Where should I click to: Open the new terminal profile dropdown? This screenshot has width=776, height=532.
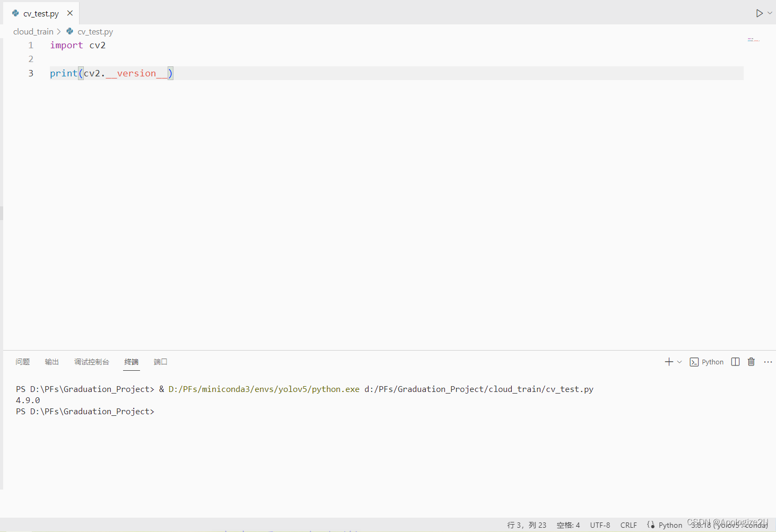(679, 362)
